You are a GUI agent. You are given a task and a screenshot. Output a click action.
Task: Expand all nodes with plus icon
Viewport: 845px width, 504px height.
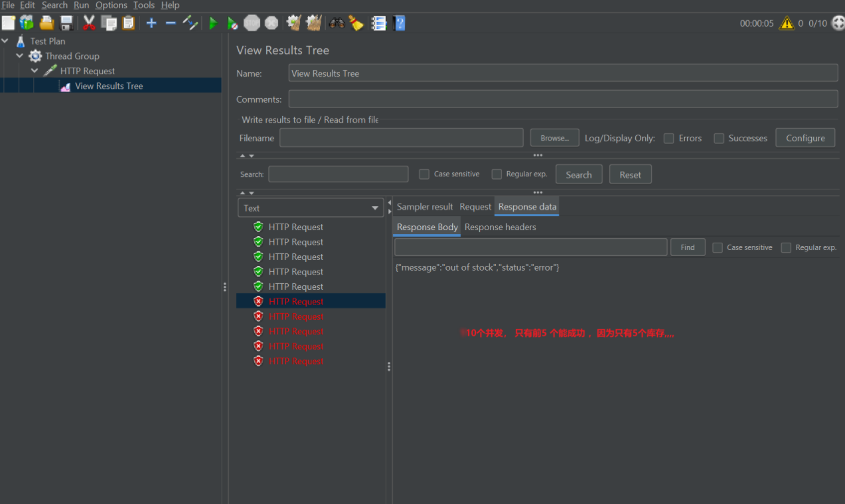[151, 23]
